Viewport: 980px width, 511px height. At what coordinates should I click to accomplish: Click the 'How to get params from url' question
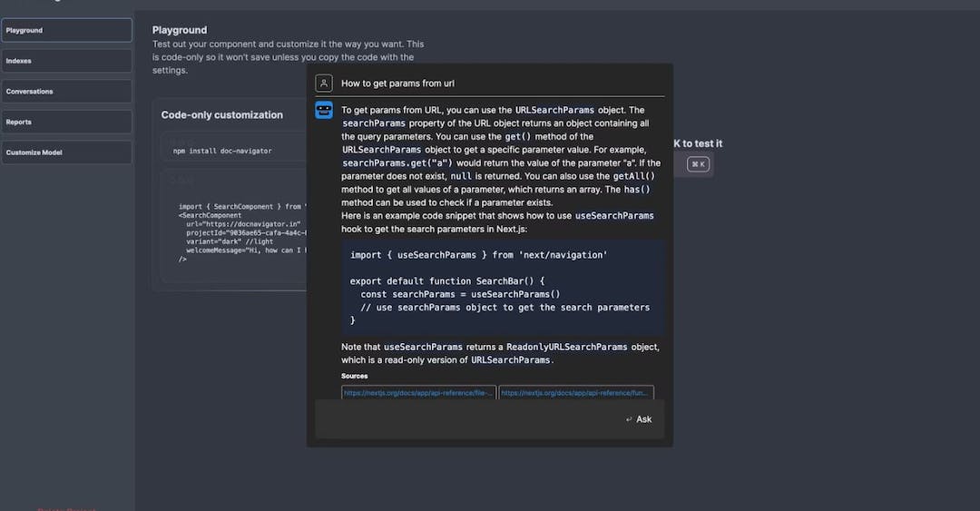point(397,84)
